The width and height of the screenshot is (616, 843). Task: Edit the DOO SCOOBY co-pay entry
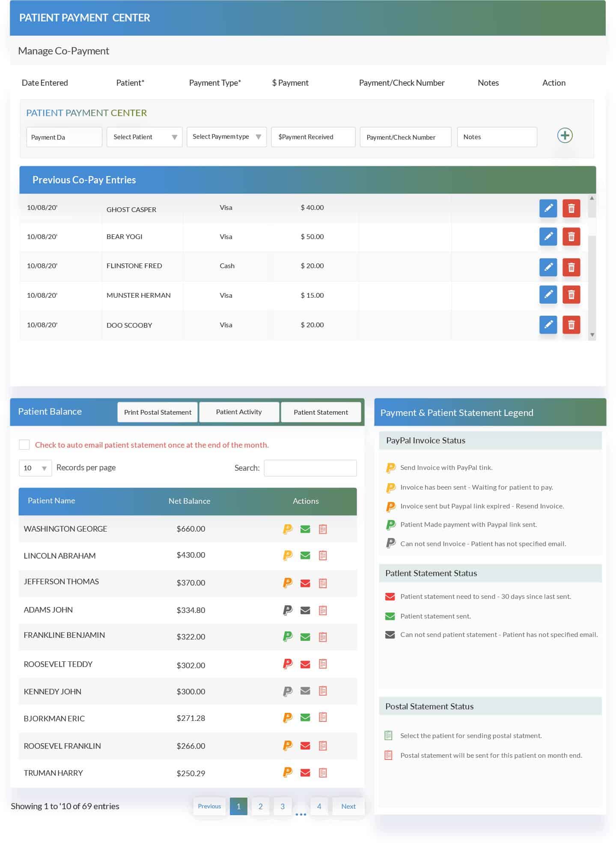pos(548,325)
